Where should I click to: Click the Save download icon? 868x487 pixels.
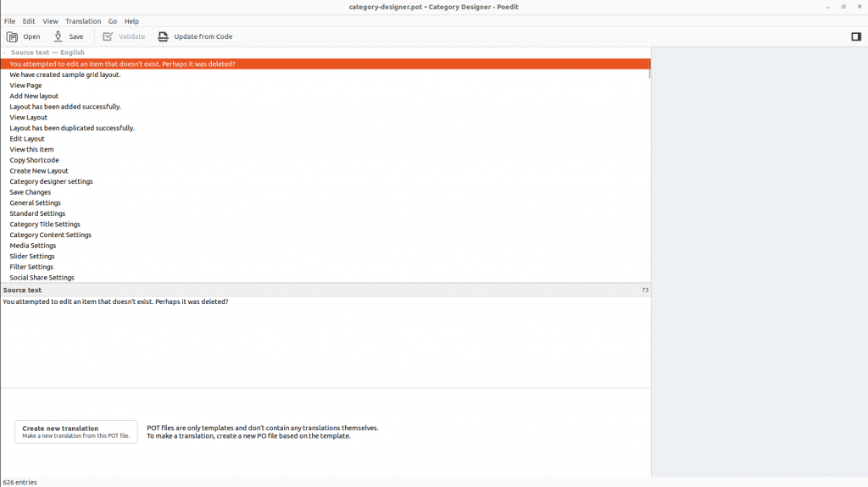[x=58, y=36]
